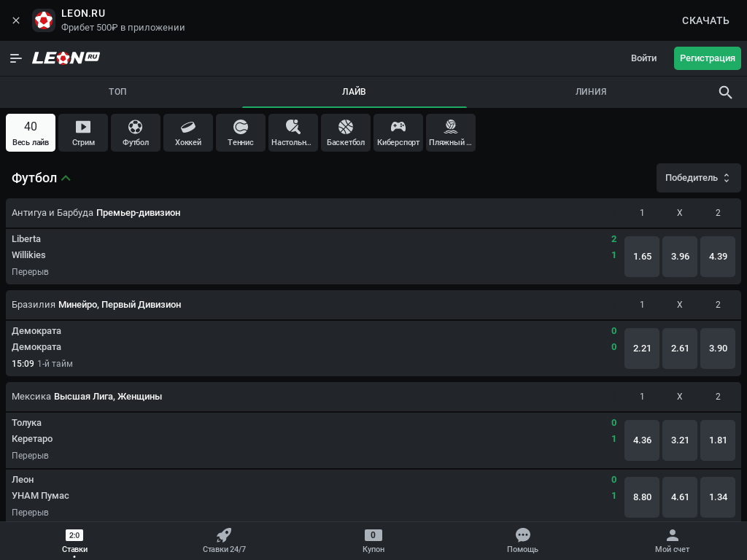The width and height of the screenshot is (747, 560).
Task: Select the Стрим stream filter
Action: pyautogui.click(x=83, y=133)
